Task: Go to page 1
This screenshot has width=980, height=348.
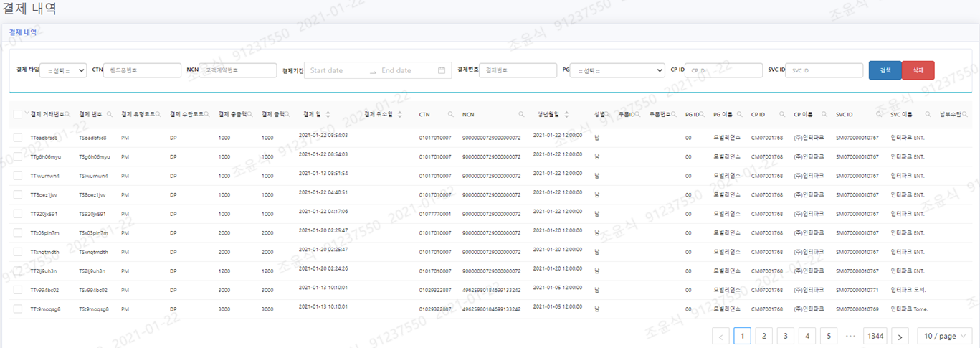Action: click(x=743, y=336)
